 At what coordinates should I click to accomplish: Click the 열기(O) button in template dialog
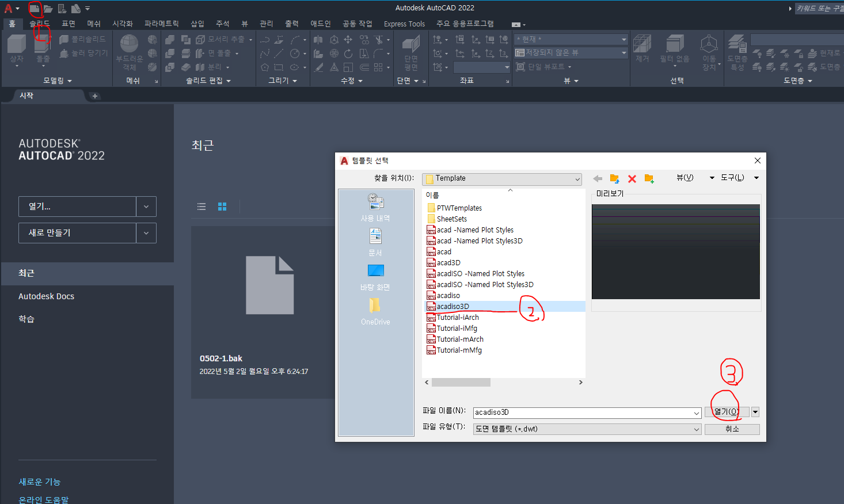tap(727, 412)
